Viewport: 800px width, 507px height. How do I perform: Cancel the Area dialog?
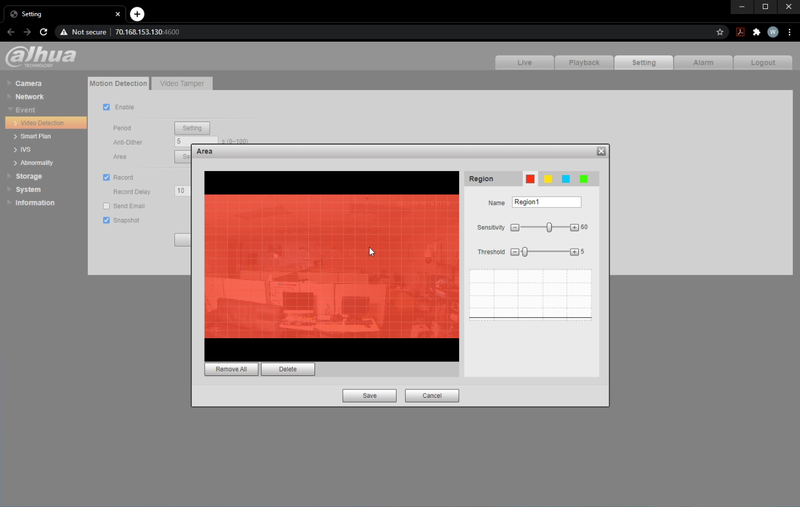tap(431, 396)
